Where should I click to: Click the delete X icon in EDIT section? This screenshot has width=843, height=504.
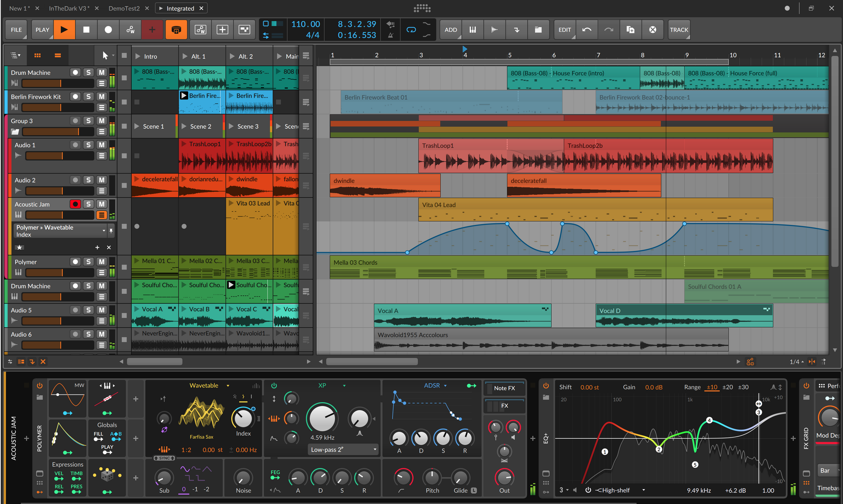point(652,30)
